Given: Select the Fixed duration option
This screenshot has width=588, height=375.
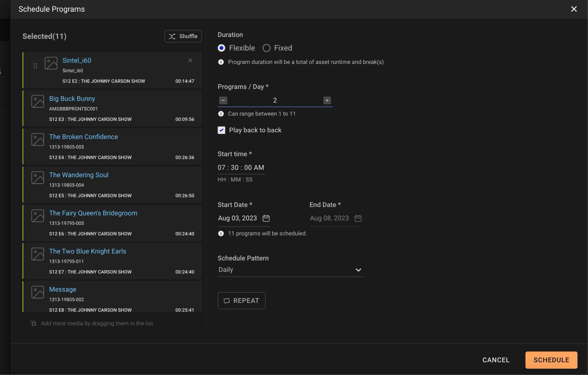Looking at the screenshot, I should tap(266, 48).
